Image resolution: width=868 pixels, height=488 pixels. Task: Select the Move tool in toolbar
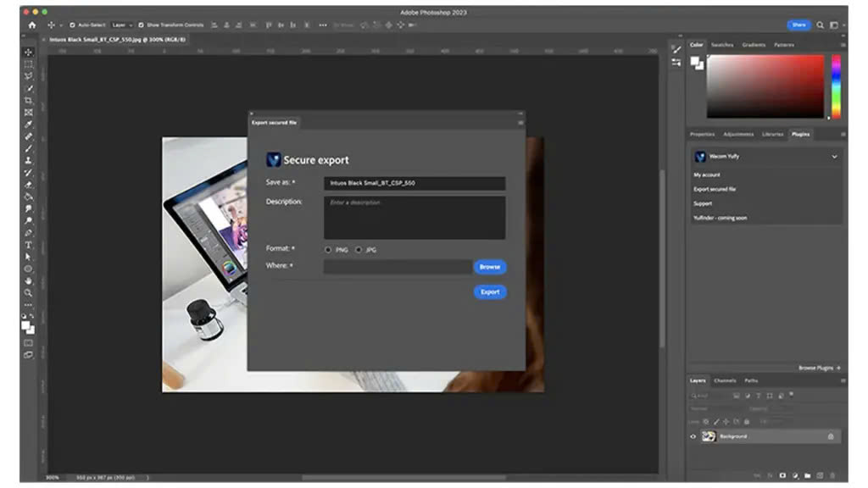[x=29, y=53]
